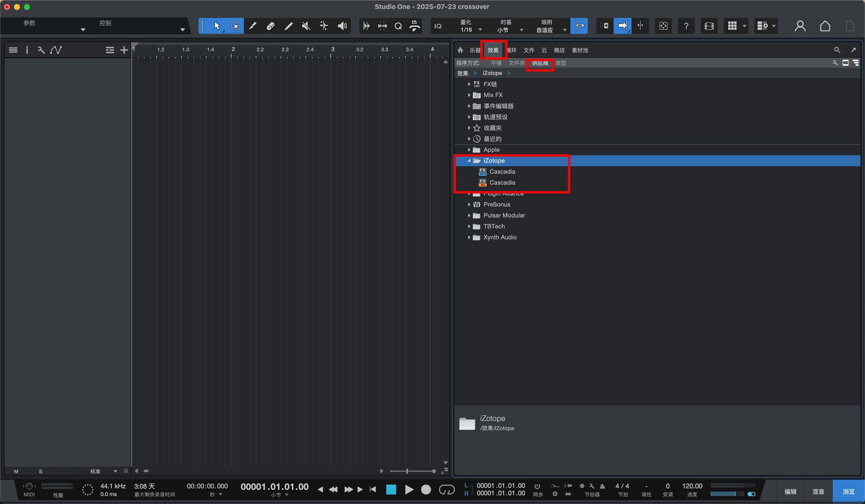This screenshot has height=504, width=865.
Task: Select the Eraser tool
Action: [270, 26]
